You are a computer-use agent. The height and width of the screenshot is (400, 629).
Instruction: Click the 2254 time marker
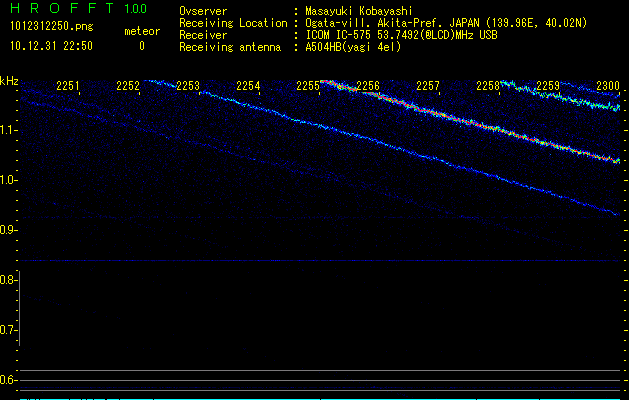(x=248, y=86)
